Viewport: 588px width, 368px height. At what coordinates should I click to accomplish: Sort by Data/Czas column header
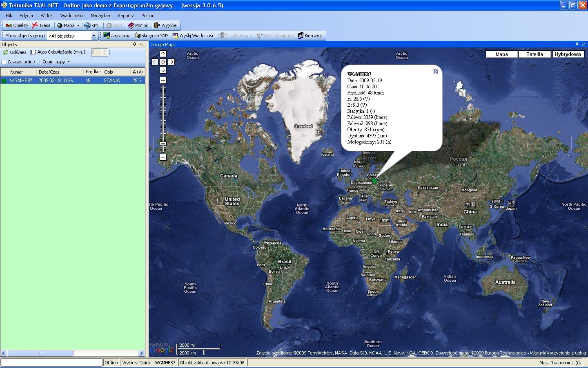pos(60,72)
